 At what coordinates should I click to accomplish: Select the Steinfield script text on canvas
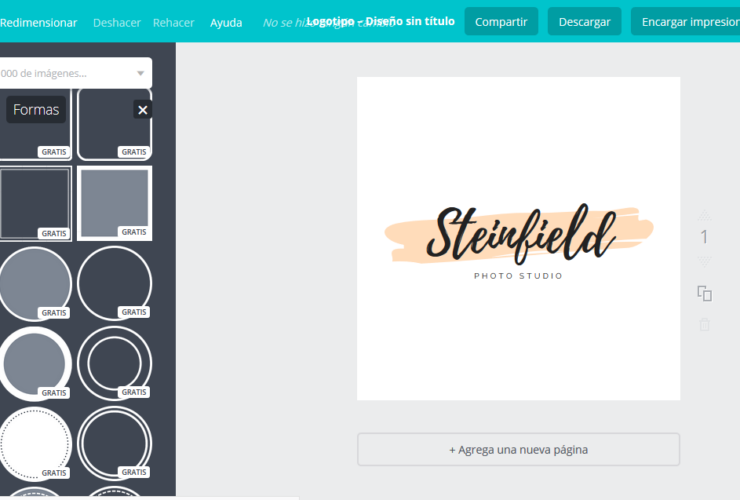(521, 234)
